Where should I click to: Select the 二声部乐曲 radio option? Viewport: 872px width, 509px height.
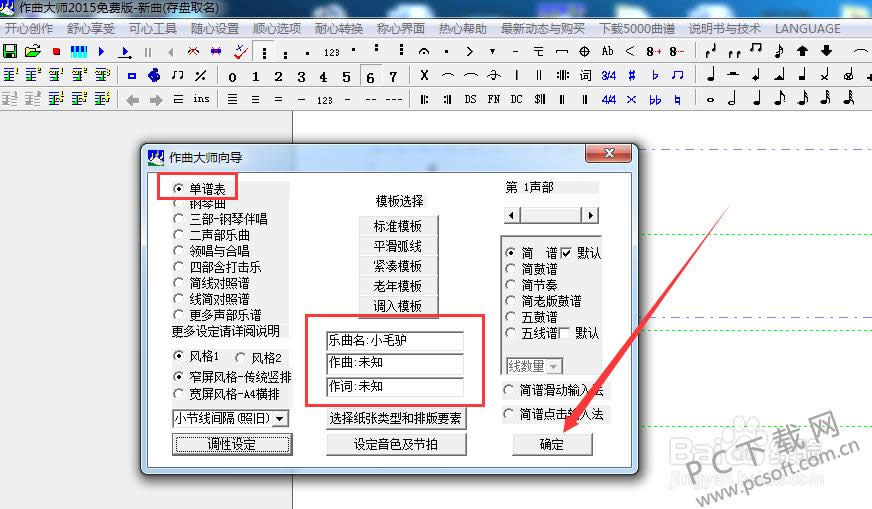pos(179,235)
